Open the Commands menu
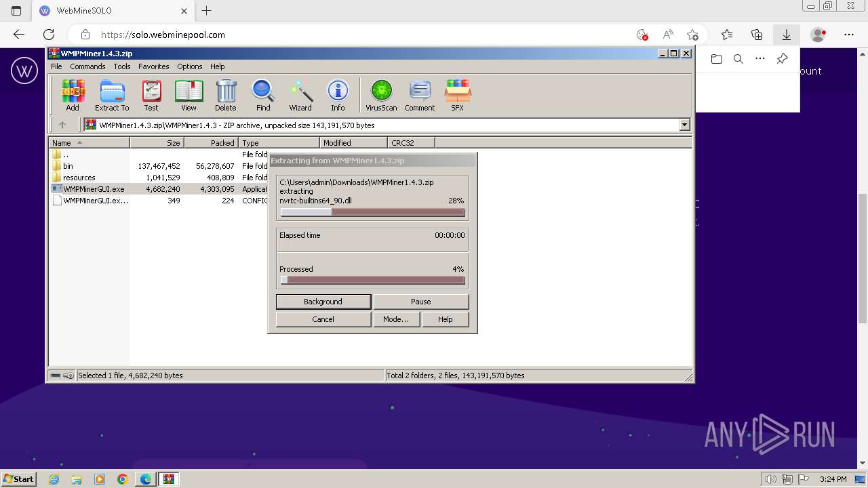Viewport: 868px width, 488px height. point(87,66)
